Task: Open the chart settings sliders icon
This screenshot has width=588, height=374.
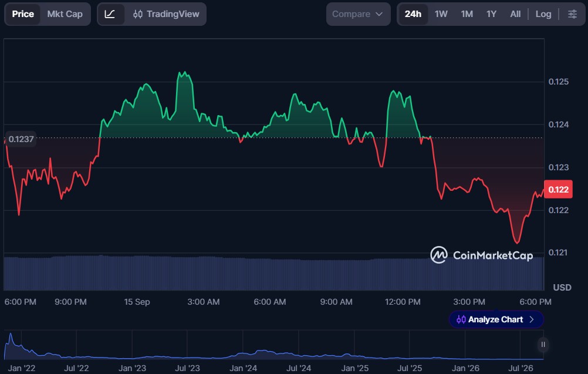Action: click(572, 14)
